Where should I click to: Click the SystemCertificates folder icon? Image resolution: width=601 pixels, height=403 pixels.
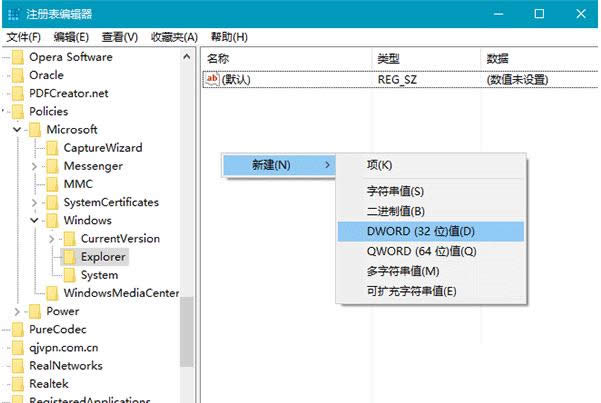coord(52,202)
